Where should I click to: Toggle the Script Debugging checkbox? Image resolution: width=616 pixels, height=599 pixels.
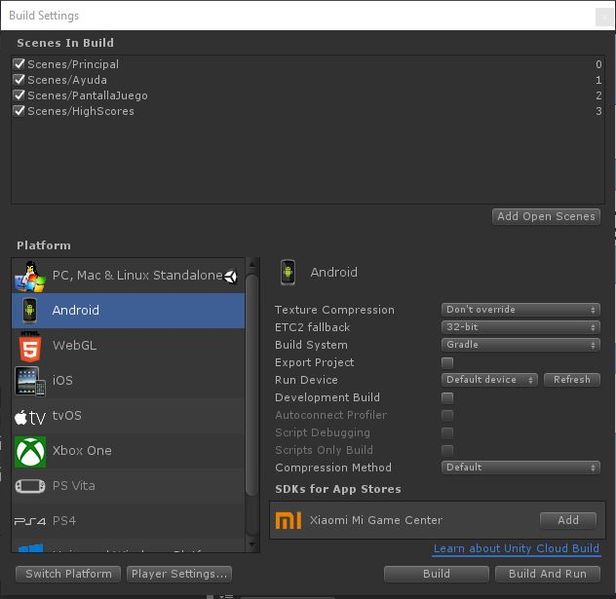click(x=447, y=433)
